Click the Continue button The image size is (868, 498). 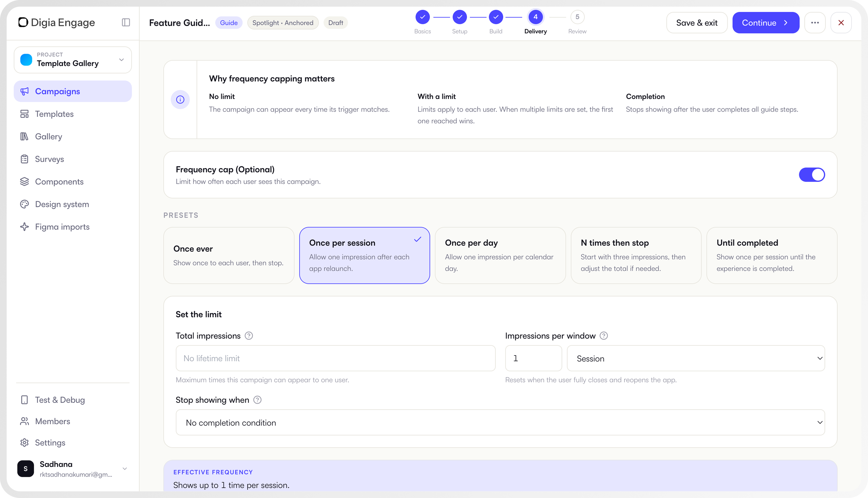click(765, 22)
